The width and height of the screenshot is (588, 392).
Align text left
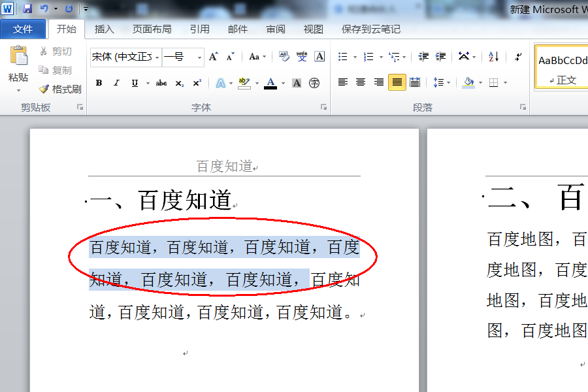click(343, 82)
